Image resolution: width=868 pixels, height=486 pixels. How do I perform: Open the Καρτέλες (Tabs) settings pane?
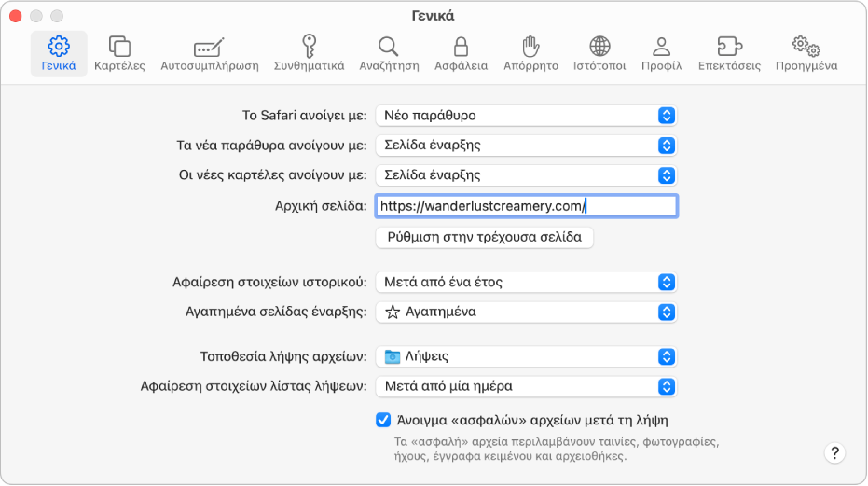click(x=119, y=53)
